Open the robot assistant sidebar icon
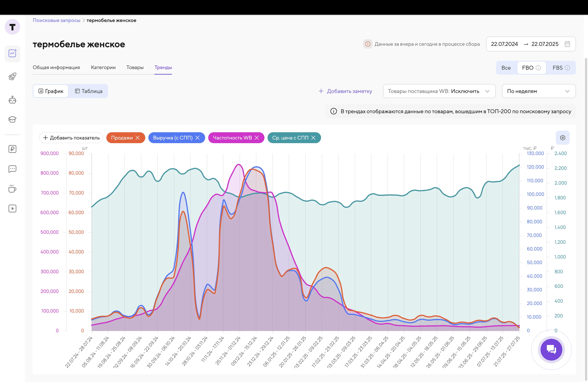This screenshot has height=382, width=588. [x=12, y=100]
